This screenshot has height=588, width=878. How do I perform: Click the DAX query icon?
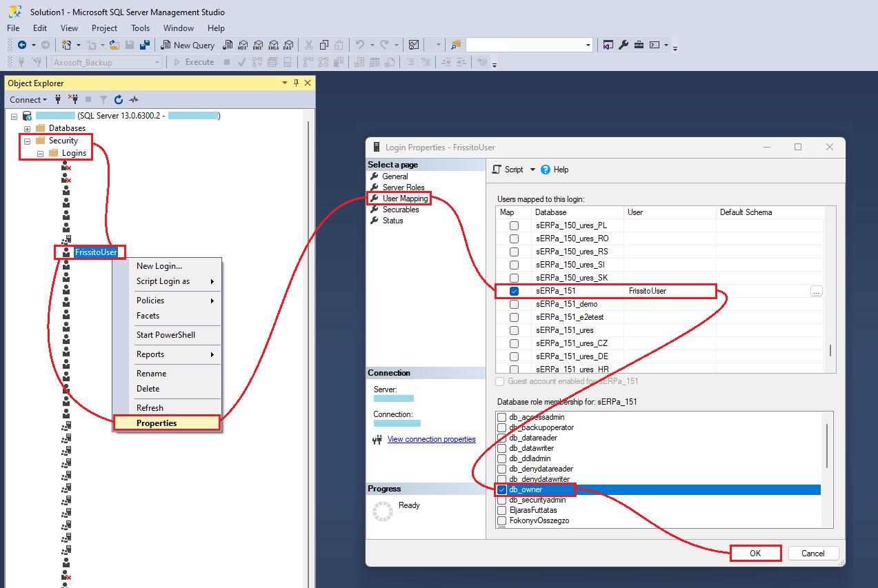pos(288,45)
